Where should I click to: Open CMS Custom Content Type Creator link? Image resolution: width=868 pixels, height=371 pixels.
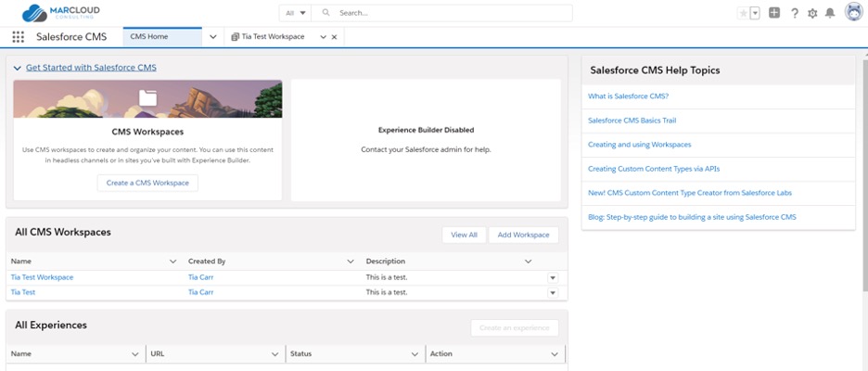[x=690, y=193]
